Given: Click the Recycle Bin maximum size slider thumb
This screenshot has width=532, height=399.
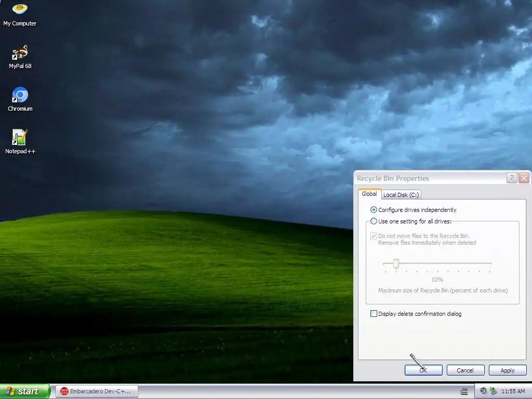Looking at the screenshot, I should click(x=396, y=263).
